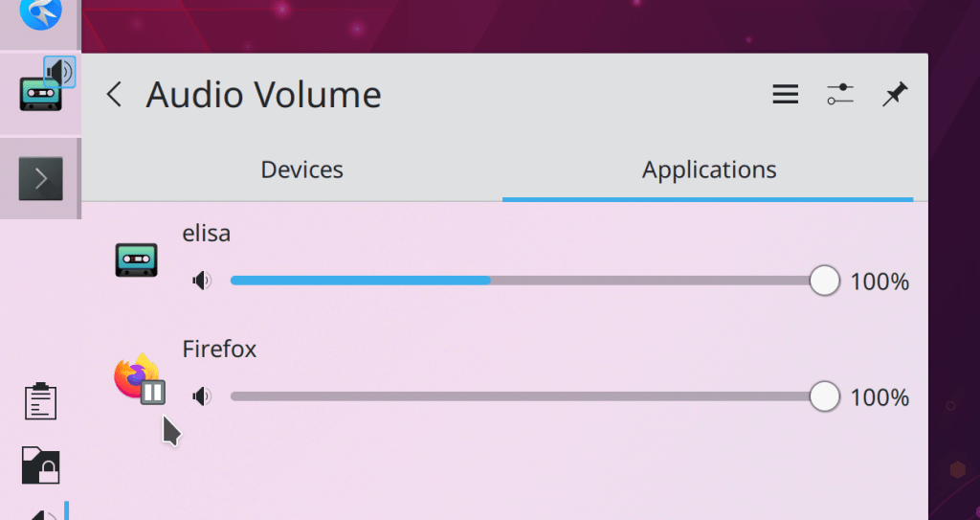The width and height of the screenshot is (980, 520).
Task: Open the folder-with-lock Vaults tray icon
Action: click(x=40, y=465)
